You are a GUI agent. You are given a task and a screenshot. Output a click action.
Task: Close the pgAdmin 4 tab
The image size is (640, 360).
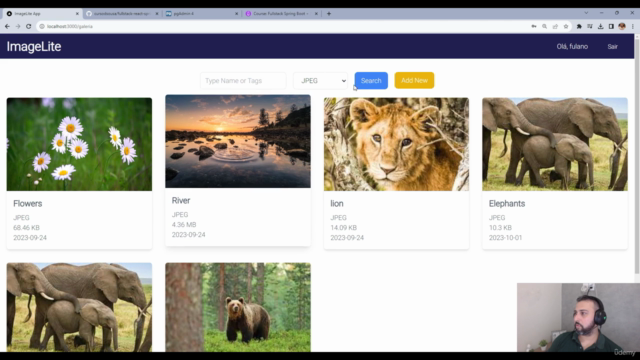pyautogui.click(x=236, y=13)
